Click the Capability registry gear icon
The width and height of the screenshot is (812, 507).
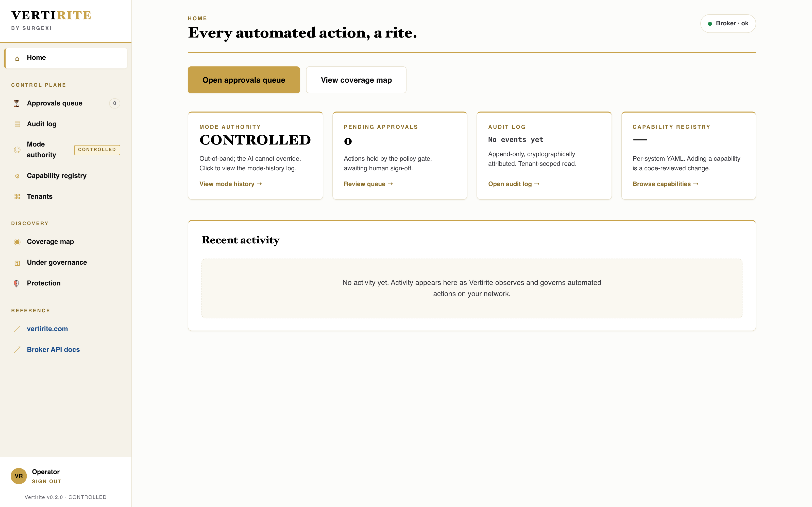tap(17, 176)
